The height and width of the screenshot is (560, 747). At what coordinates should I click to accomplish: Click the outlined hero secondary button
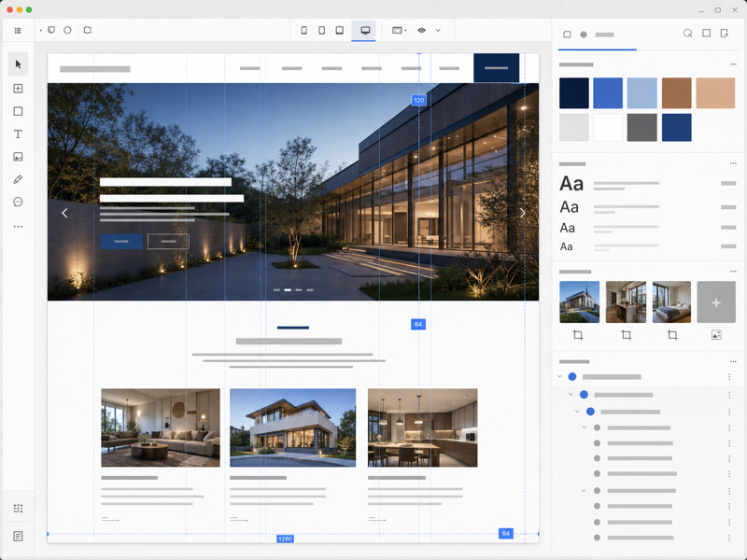[168, 242]
